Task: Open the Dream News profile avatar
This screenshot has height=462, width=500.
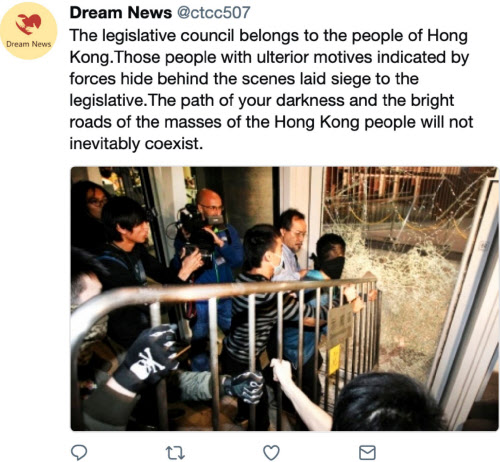Action: 29,31
